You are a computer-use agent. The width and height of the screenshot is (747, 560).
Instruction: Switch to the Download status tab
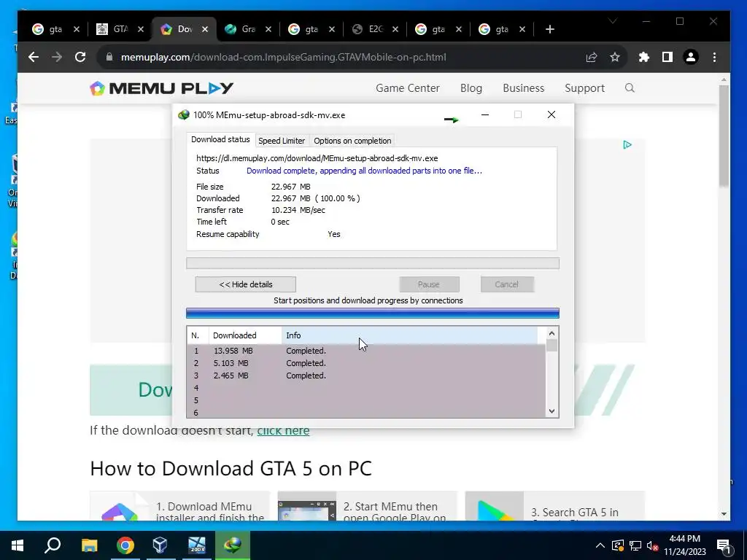click(220, 139)
